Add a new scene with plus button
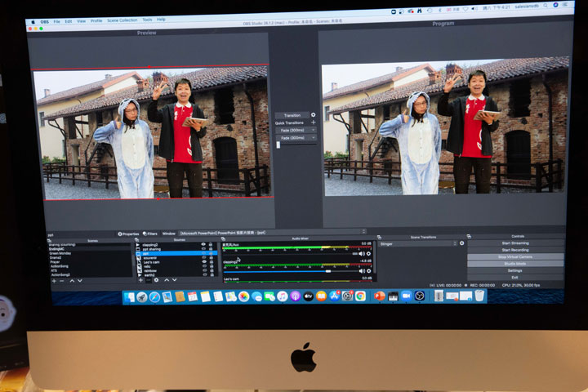 (55, 280)
